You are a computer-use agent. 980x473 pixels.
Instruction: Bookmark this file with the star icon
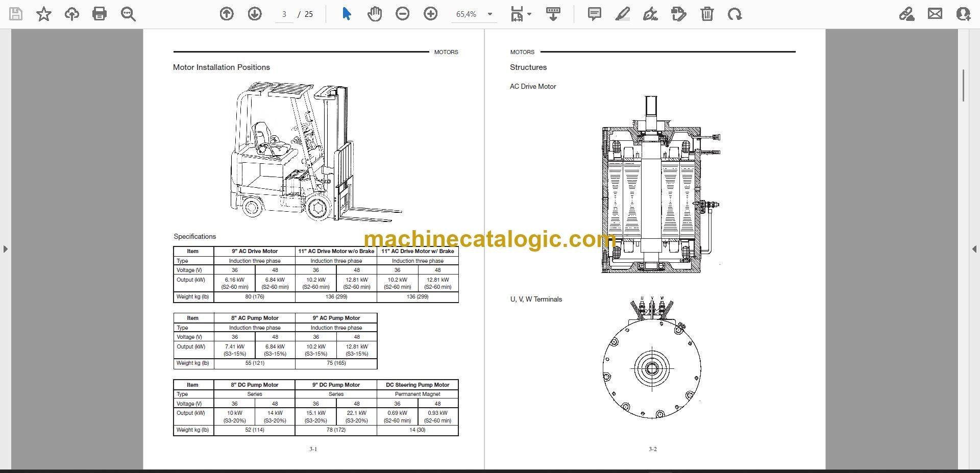pos(44,14)
